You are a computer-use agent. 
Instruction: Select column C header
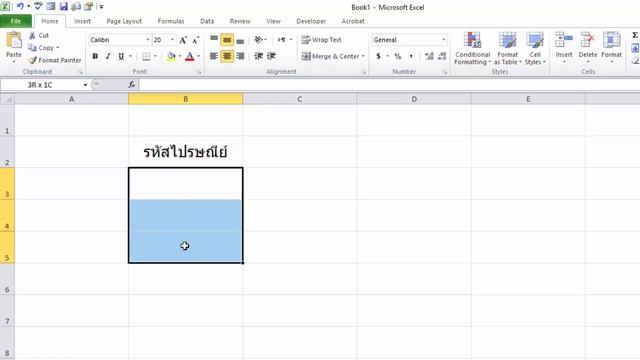300,99
